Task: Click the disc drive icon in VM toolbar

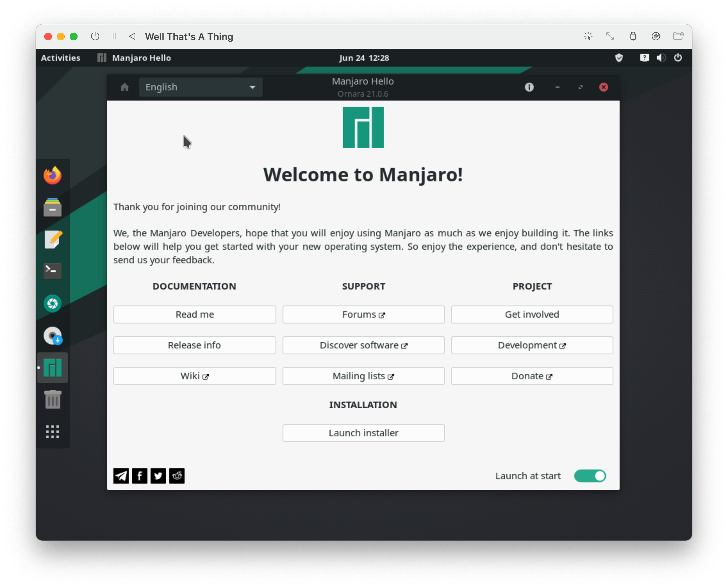Action: [x=656, y=36]
